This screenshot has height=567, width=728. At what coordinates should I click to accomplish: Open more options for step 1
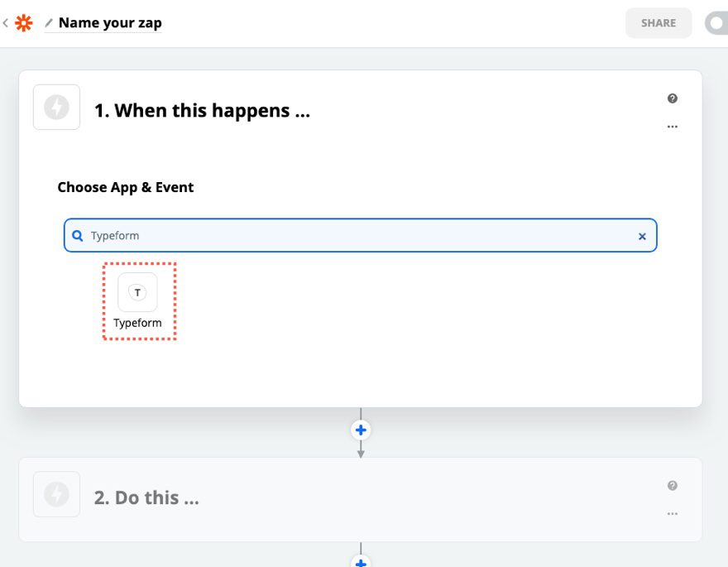[x=673, y=127]
